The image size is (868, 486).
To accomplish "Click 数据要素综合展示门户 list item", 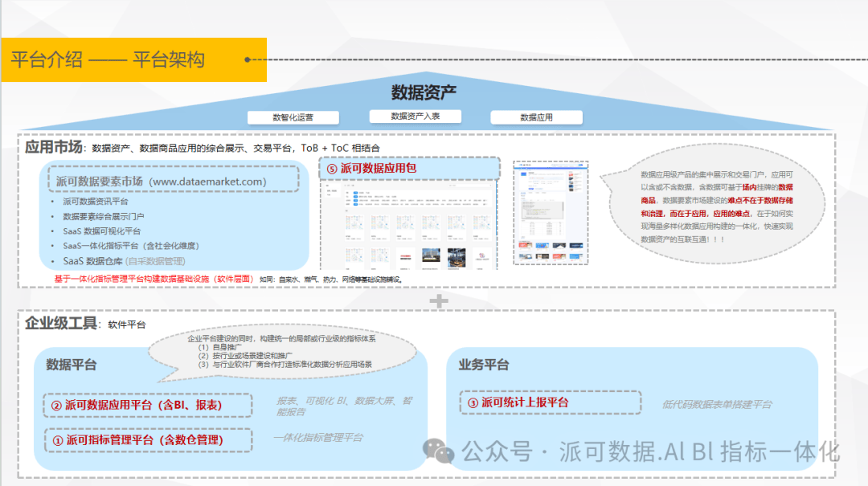I will [104, 216].
